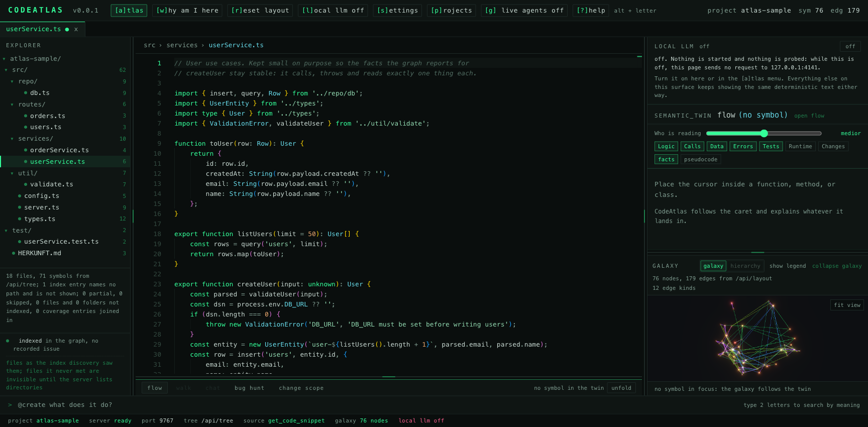868x427 pixels.
Task: Click collapse galaxy
Action: [837, 266]
